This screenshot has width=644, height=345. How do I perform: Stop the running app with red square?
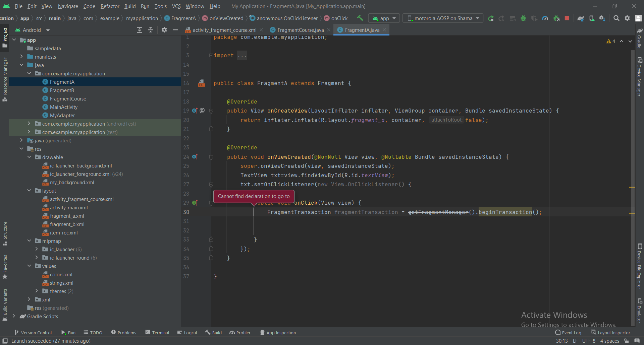point(567,18)
